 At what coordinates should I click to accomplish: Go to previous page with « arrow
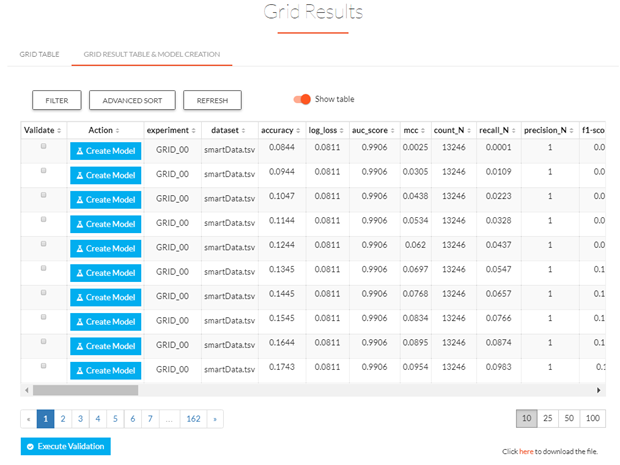pos(28,418)
